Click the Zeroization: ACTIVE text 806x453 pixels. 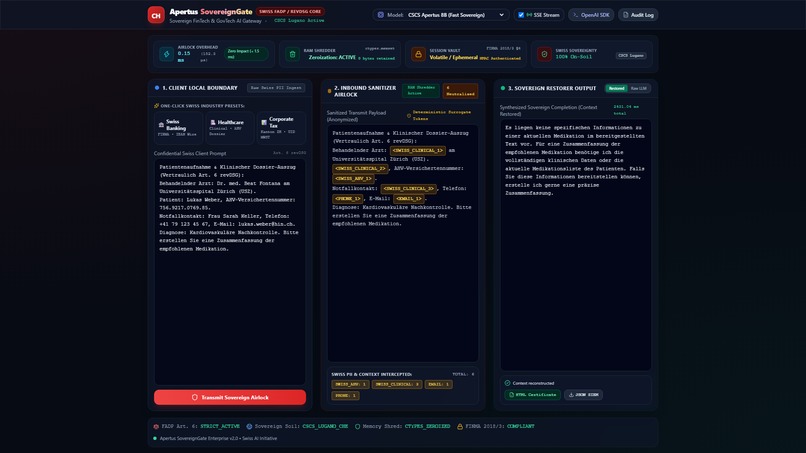point(332,58)
